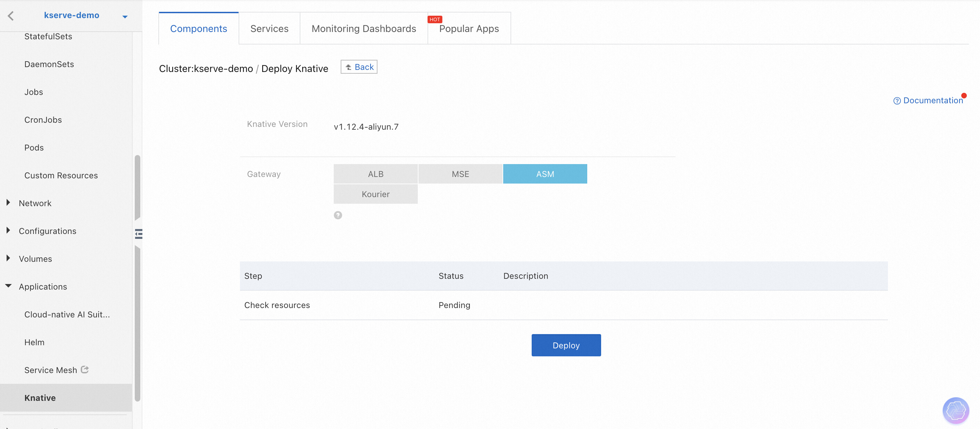Expand the Network section
Screen dimensions: 980x429
pos(8,203)
